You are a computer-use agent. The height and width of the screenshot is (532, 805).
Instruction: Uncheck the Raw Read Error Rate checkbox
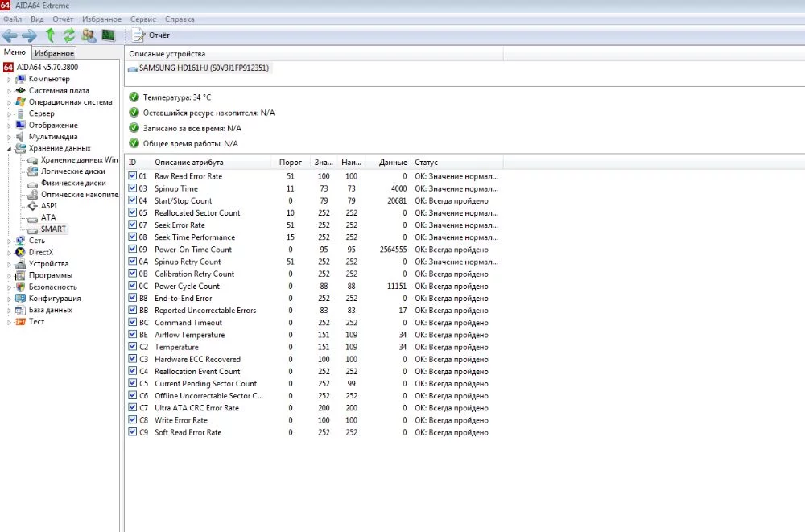click(x=133, y=175)
